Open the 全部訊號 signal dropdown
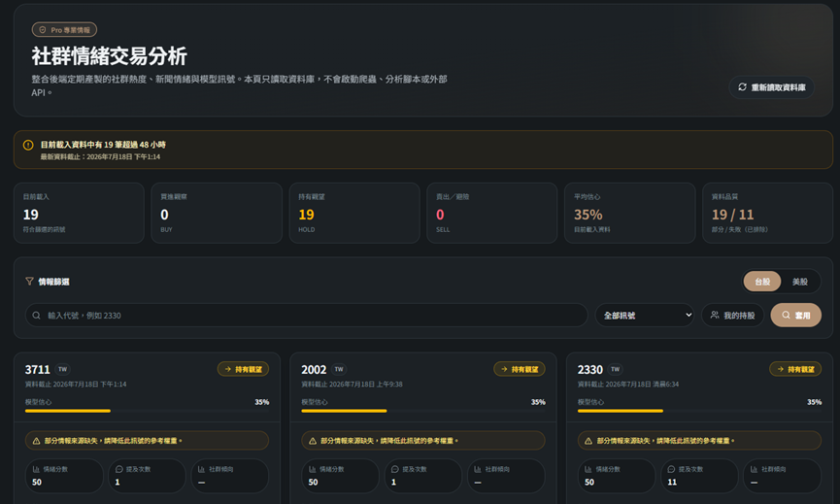Image resolution: width=840 pixels, height=504 pixels. click(x=645, y=316)
